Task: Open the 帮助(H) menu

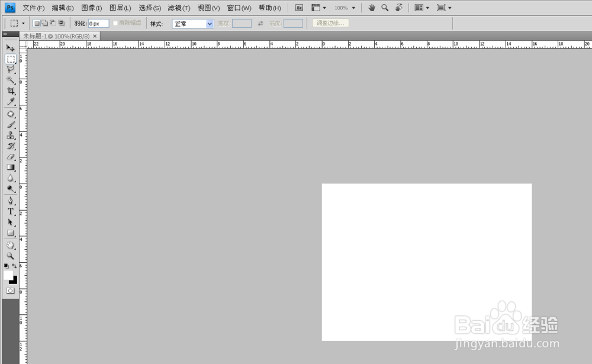Action: [269, 8]
